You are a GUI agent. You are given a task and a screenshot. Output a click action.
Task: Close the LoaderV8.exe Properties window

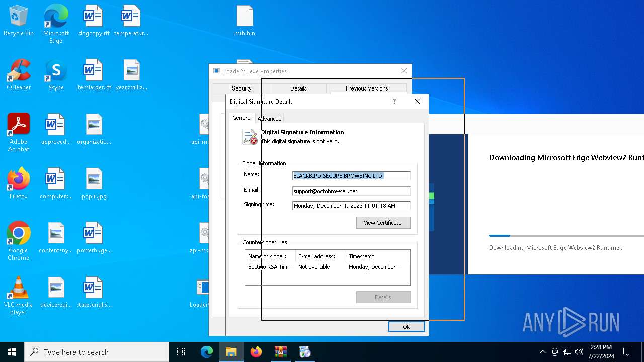[x=404, y=71]
